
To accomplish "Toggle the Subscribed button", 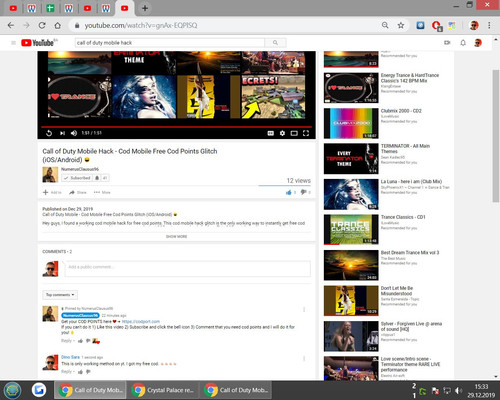I will pyautogui.click(x=77, y=178).
